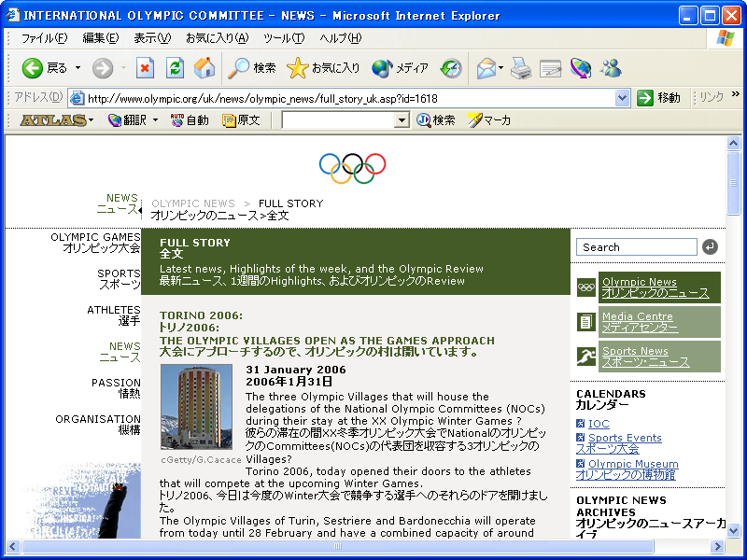The width and height of the screenshot is (747, 560).
Task: Stop page loading with the red X icon
Action: (145, 68)
